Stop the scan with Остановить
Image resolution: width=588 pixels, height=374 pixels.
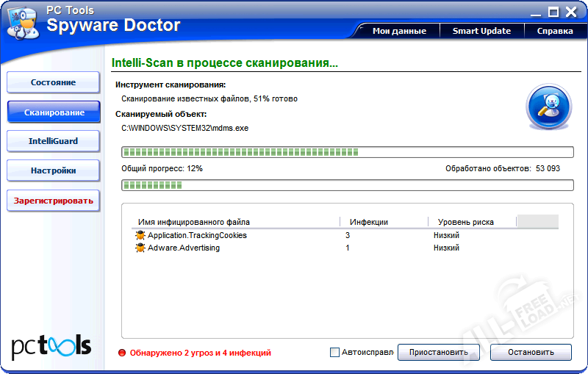click(x=531, y=353)
